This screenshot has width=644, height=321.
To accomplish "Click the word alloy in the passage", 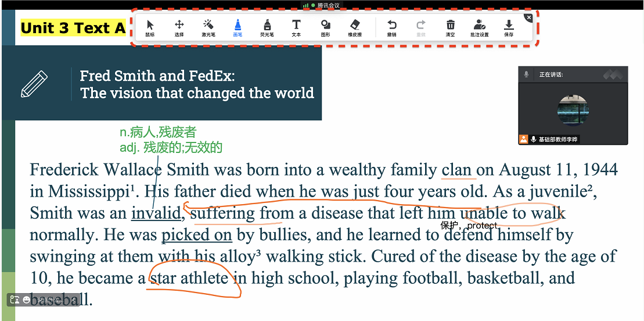I will coord(238,256).
